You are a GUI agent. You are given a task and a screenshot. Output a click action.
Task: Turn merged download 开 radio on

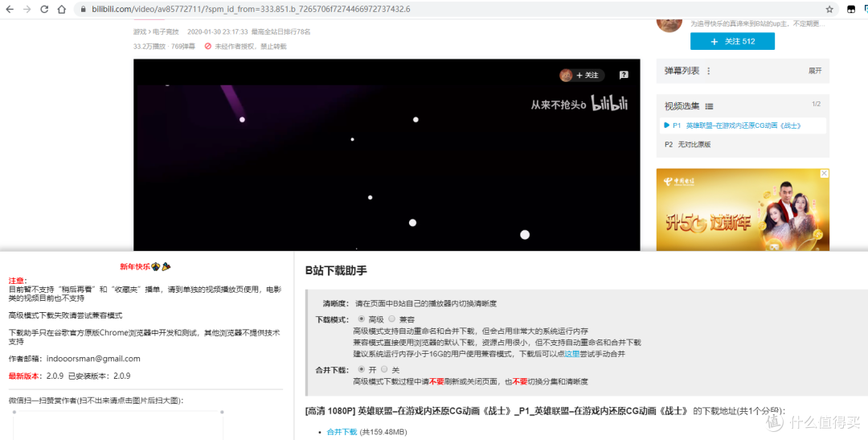tap(362, 369)
